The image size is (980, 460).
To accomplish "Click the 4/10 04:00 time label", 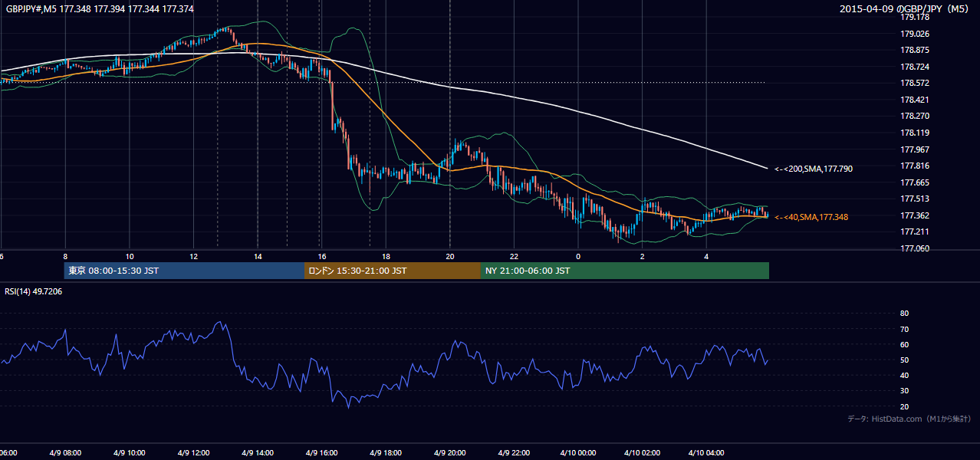I will (706, 453).
